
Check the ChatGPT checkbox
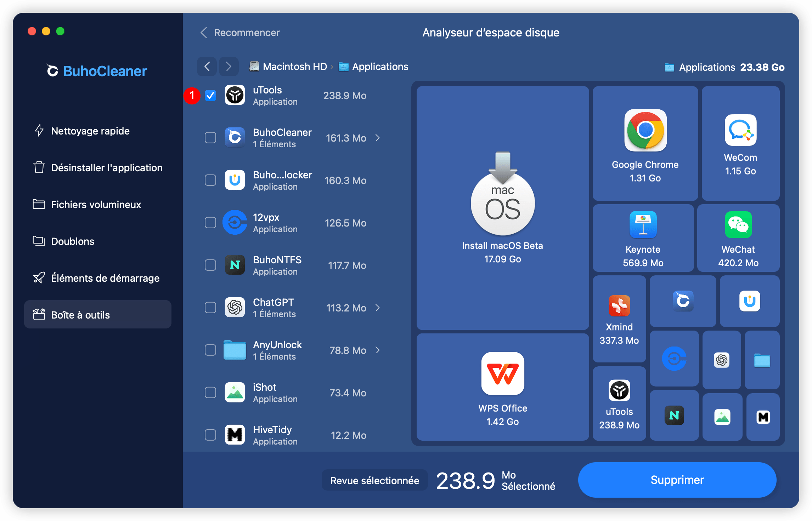click(210, 308)
